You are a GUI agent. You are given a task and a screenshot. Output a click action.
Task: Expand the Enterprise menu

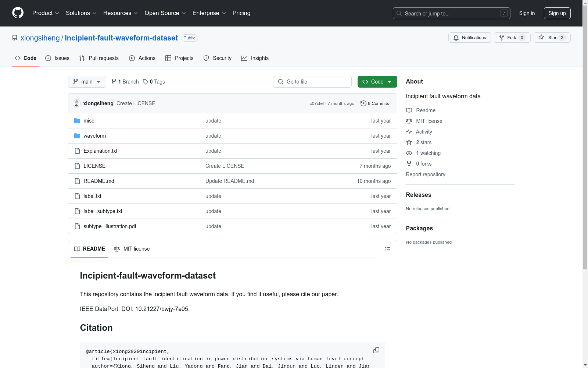coord(209,13)
